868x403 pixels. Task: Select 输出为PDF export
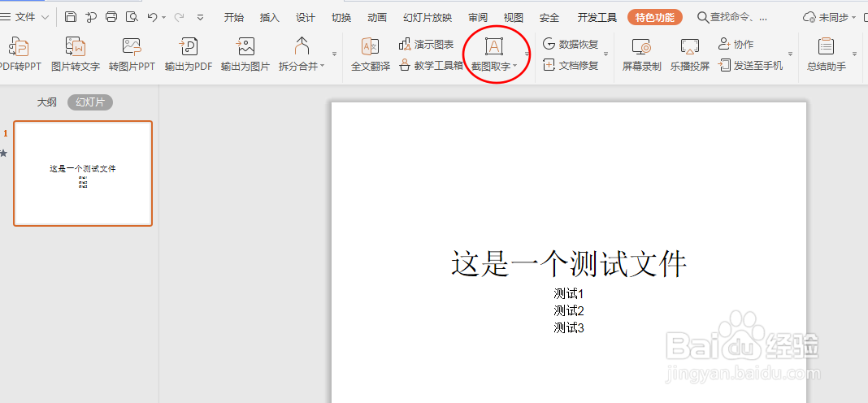pyautogui.click(x=189, y=54)
